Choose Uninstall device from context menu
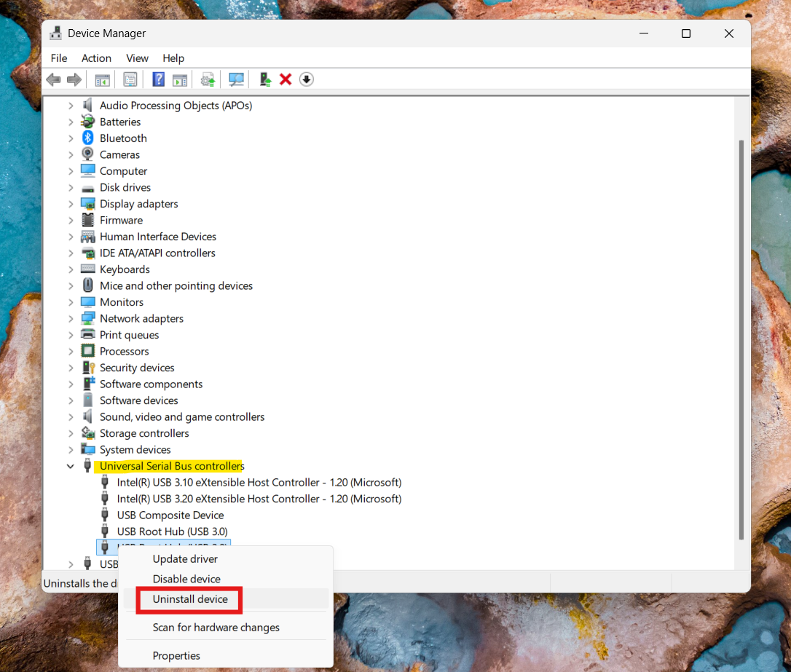 [x=190, y=599]
